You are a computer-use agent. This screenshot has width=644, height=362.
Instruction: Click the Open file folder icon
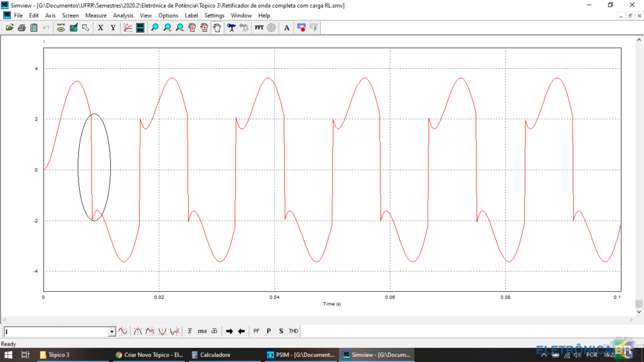9,28
